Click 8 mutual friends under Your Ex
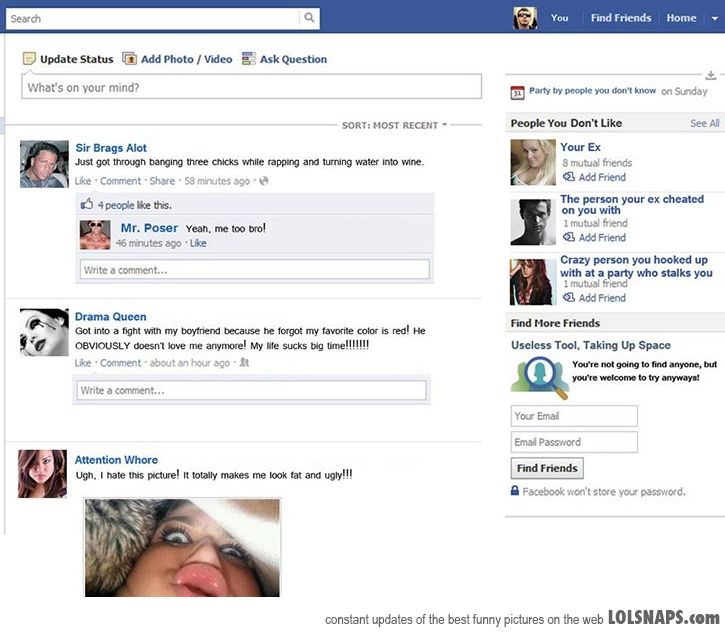The height and width of the screenshot is (637, 725). [597, 163]
